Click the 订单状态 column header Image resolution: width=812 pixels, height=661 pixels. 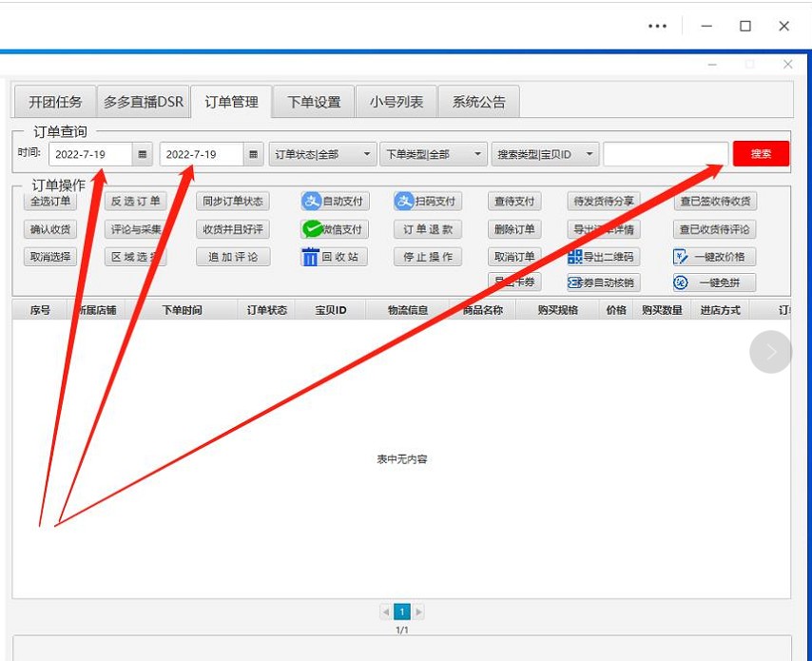pyautogui.click(x=266, y=310)
